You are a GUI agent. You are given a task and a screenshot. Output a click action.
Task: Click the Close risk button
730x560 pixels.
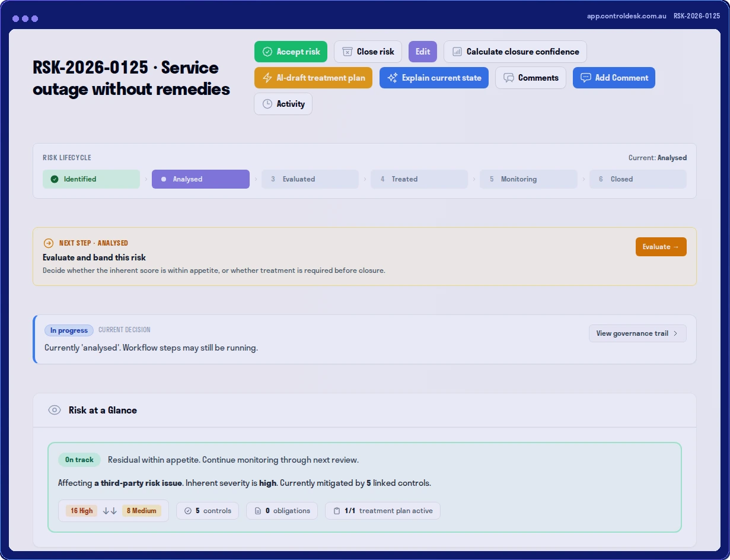point(368,52)
